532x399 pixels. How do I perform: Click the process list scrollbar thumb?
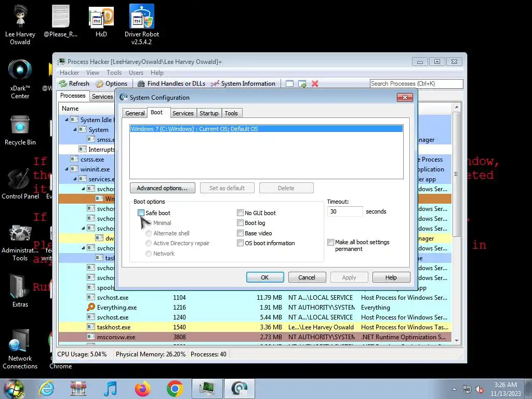pyautogui.click(x=456, y=174)
